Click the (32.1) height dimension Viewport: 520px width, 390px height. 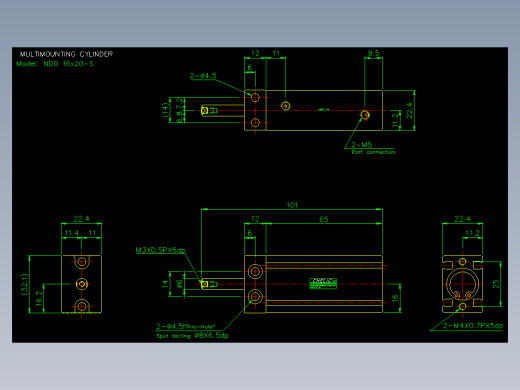[24, 284]
